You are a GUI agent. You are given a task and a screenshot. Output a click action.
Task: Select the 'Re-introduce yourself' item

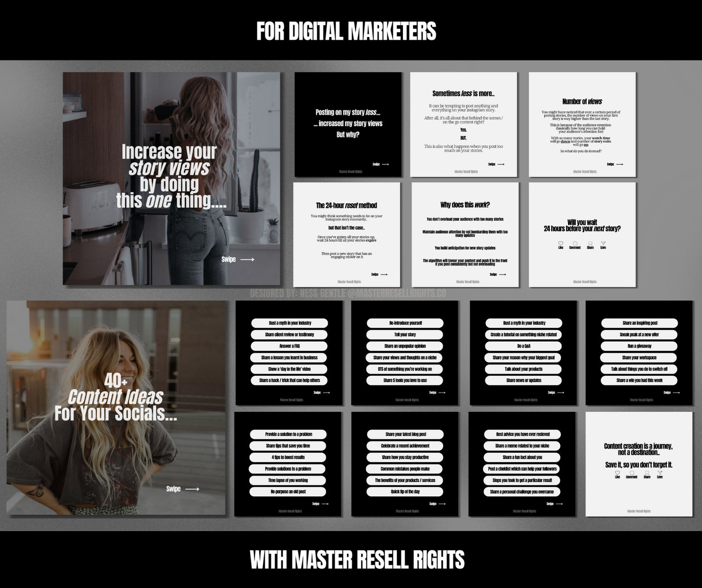coord(406,323)
